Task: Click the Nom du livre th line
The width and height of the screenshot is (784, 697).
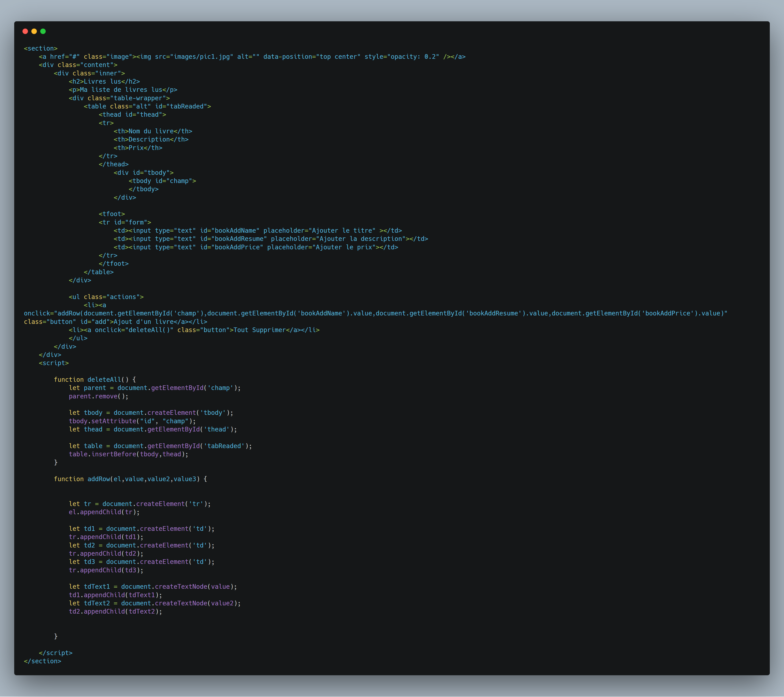Action: coord(153,131)
